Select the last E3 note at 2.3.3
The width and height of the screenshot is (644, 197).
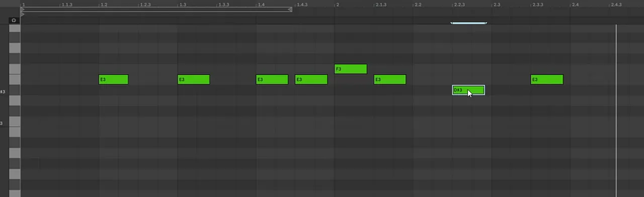coord(547,79)
